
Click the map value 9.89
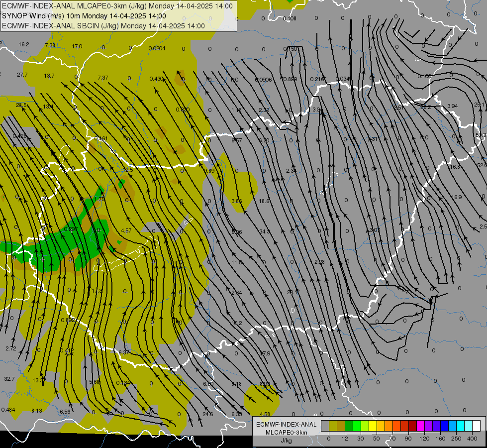[x=209, y=171]
